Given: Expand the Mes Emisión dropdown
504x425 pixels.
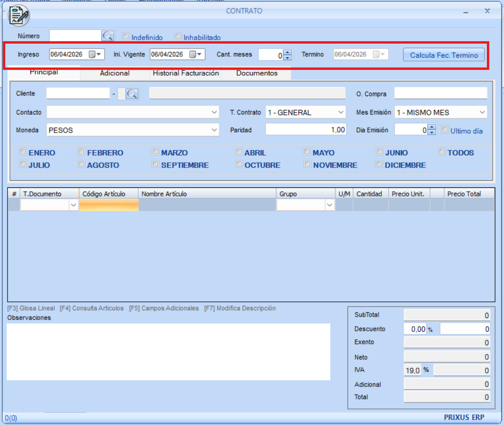Looking at the screenshot, I should click(x=482, y=113).
